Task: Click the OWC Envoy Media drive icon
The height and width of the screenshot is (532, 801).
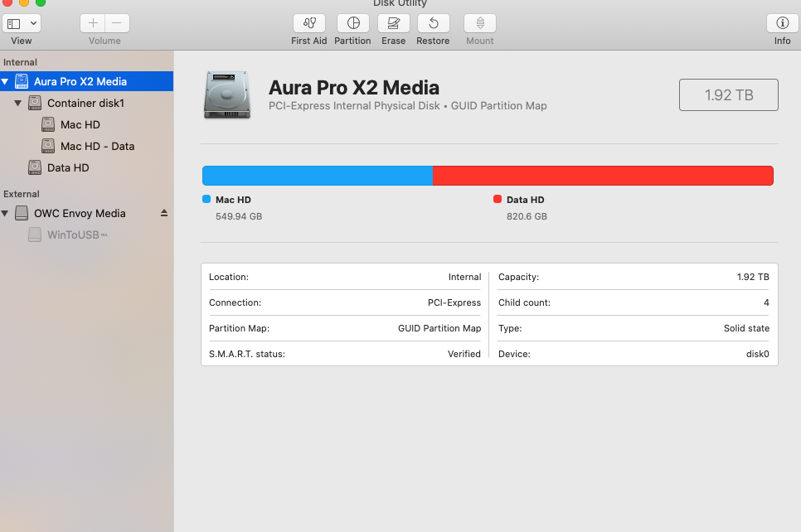Action: (22, 213)
